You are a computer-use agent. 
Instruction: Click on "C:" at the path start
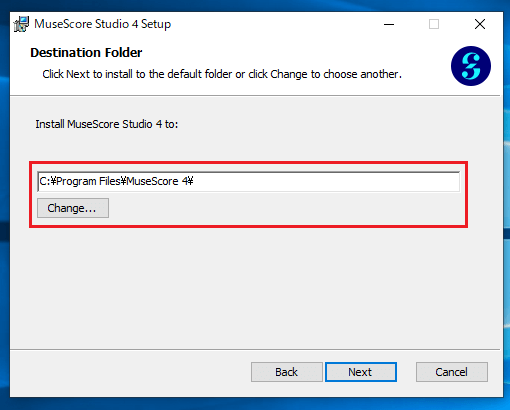click(x=44, y=181)
